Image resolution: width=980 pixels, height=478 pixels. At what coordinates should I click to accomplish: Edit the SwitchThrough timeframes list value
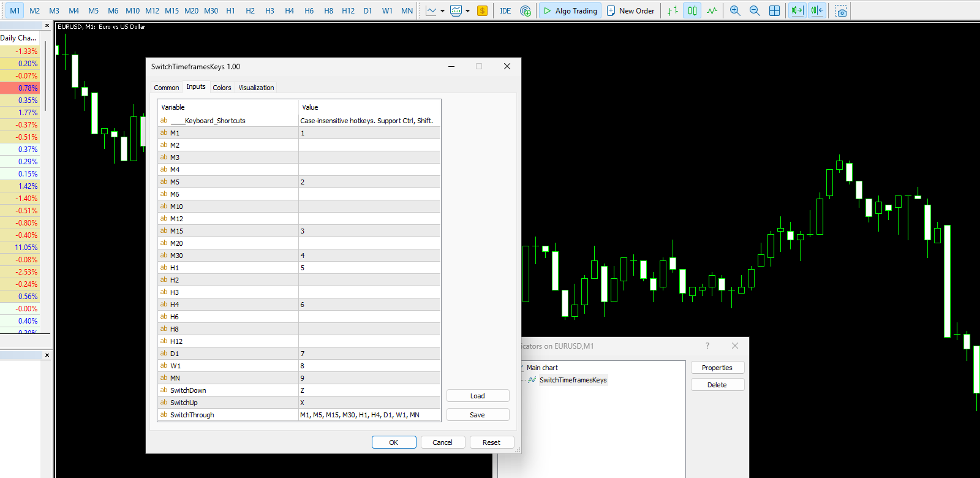[369, 415]
